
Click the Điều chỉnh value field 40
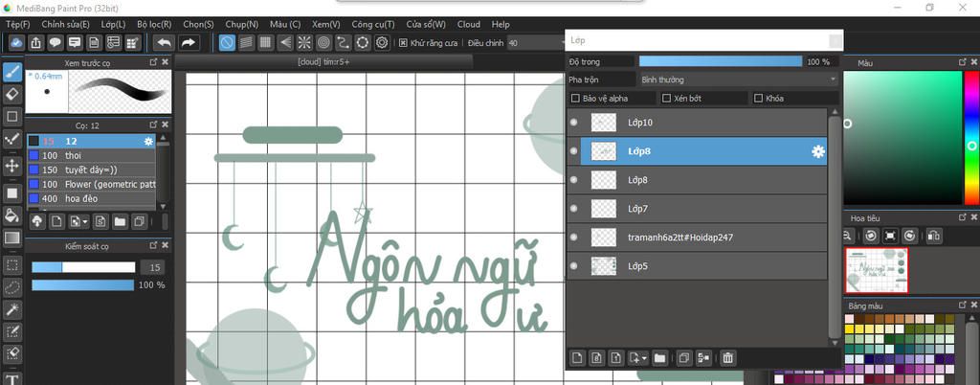[x=536, y=42]
